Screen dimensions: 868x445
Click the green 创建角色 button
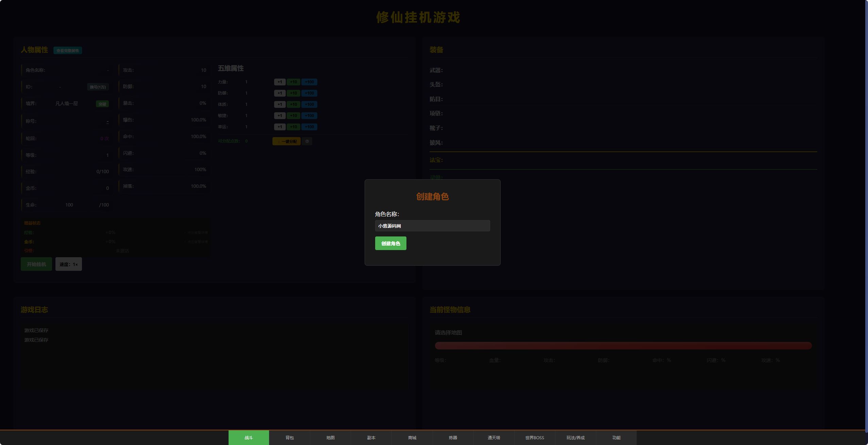pos(390,243)
